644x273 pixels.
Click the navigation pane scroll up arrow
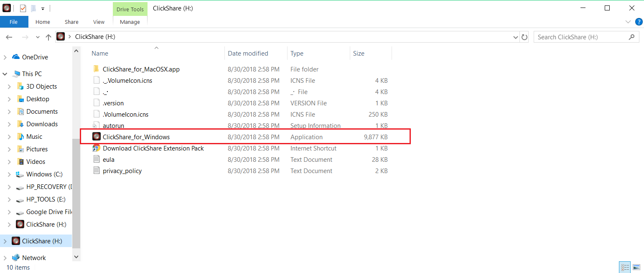(76, 51)
